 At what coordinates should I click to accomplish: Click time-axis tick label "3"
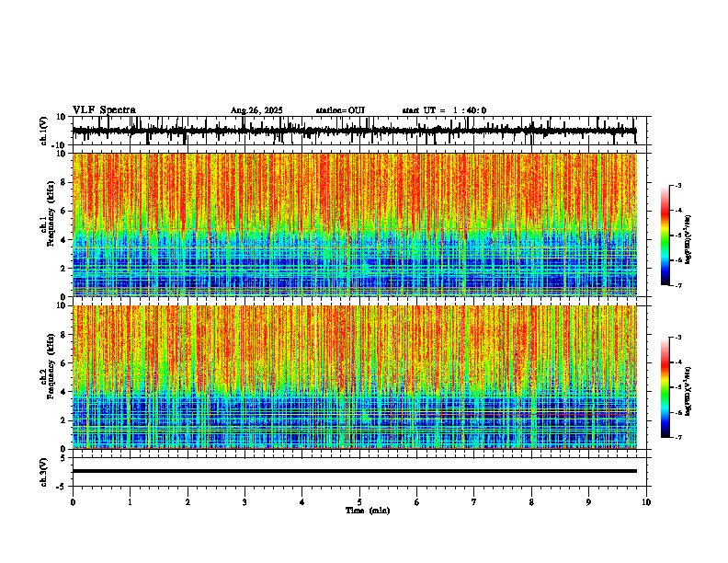pyautogui.click(x=245, y=502)
